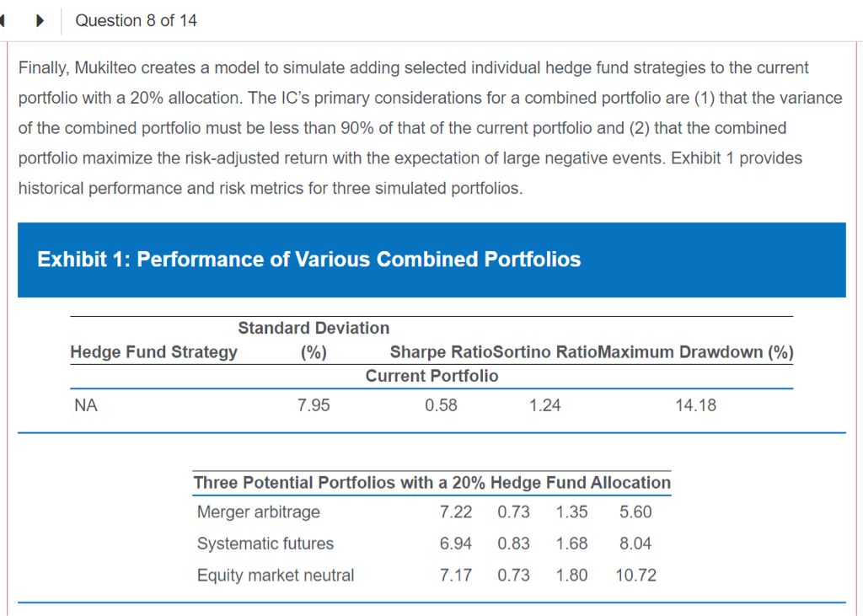Click the Systematic futures 0.83 Sharpe ratio
The width and height of the screenshot is (863, 616).
[x=513, y=544]
